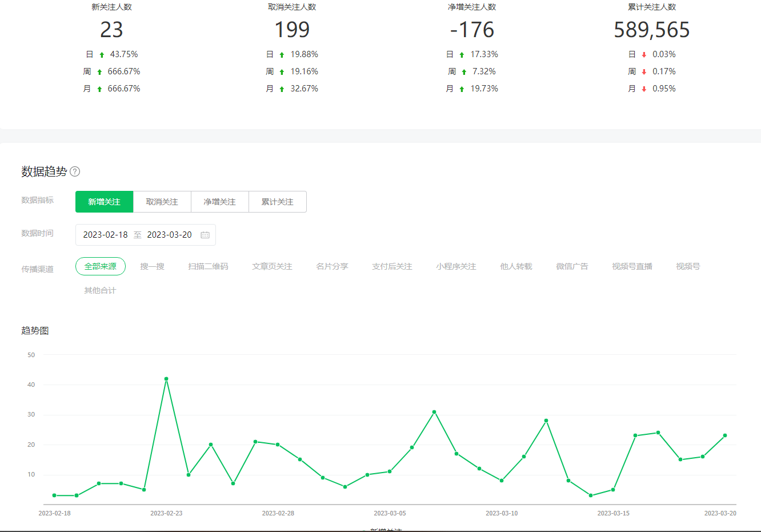Click the peak data point at 42
Screen dimensions: 761x532
pyautogui.click(x=166, y=379)
